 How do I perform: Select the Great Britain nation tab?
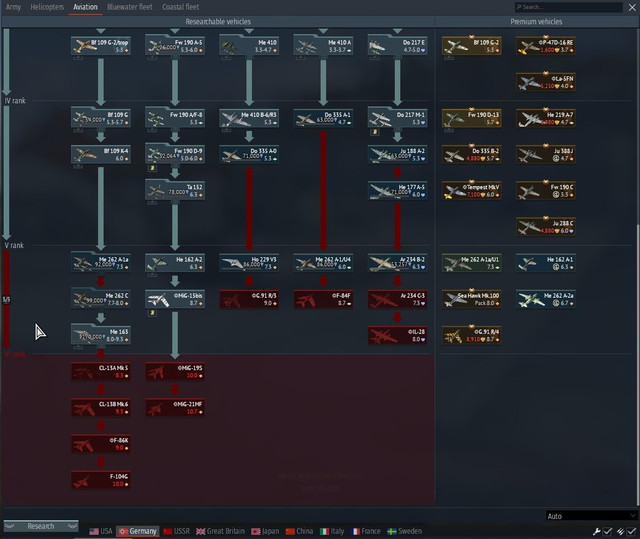(x=220, y=531)
